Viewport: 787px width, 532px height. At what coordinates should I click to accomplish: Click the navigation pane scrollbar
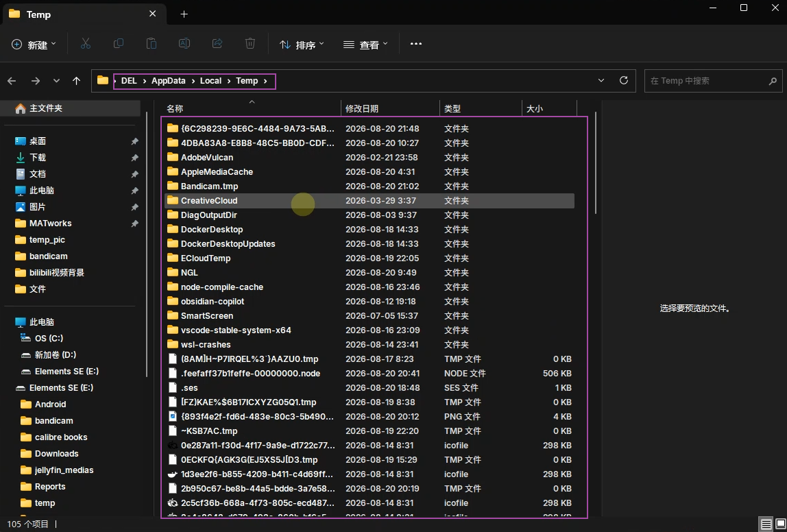coord(147,243)
